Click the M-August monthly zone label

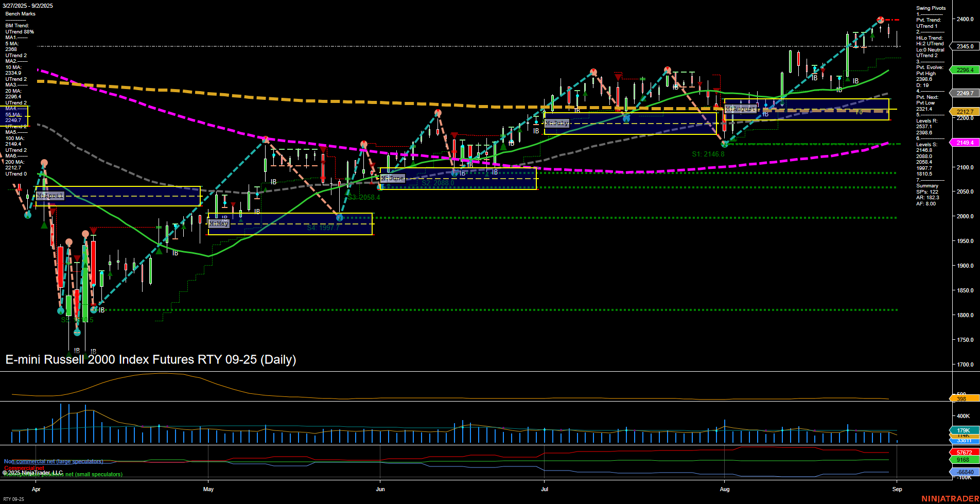(x=741, y=109)
